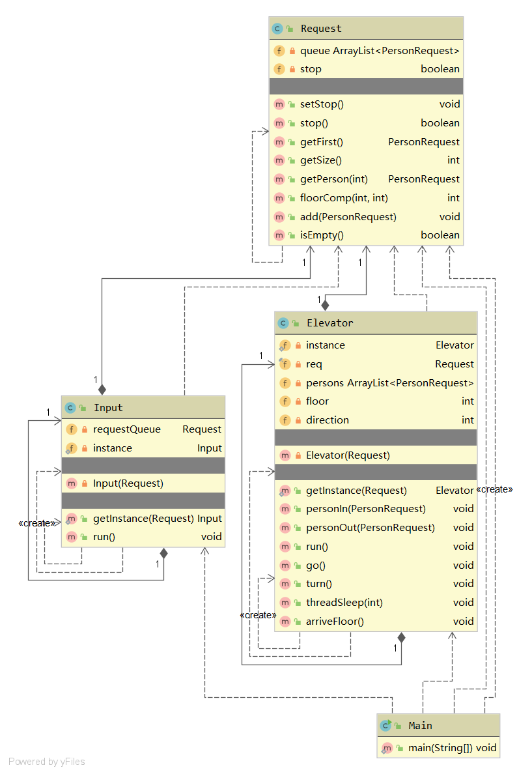Click the method icon next to turn()
The image size is (532, 774).
285,584
